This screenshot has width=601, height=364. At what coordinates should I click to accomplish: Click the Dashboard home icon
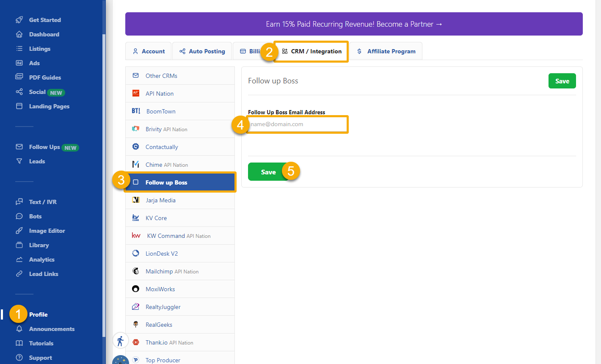(19, 34)
